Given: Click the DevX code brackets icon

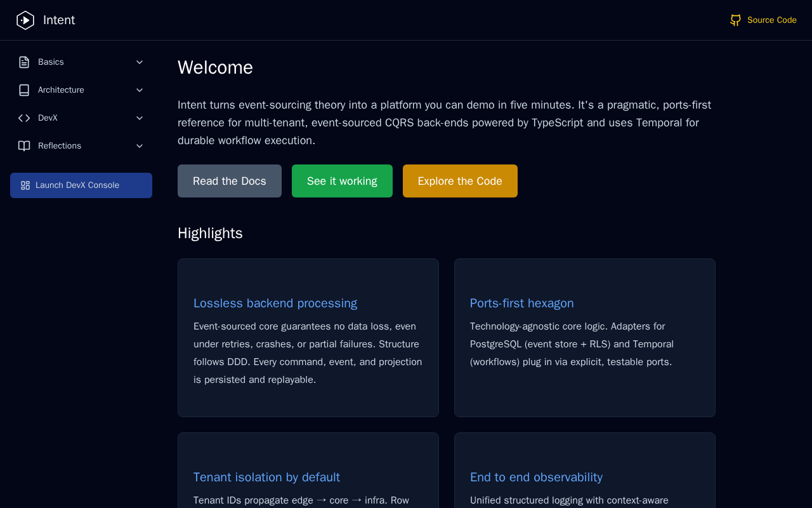Looking at the screenshot, I should (24, 118).
